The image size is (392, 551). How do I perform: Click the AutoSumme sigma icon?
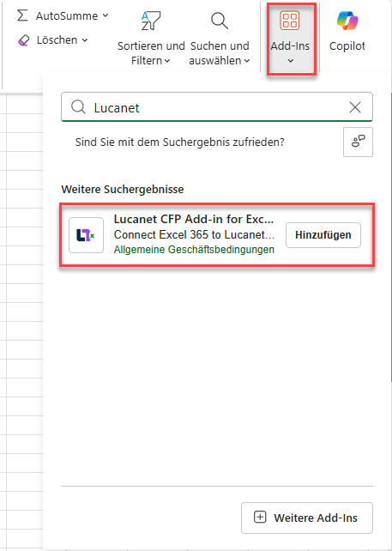[22, 15]
